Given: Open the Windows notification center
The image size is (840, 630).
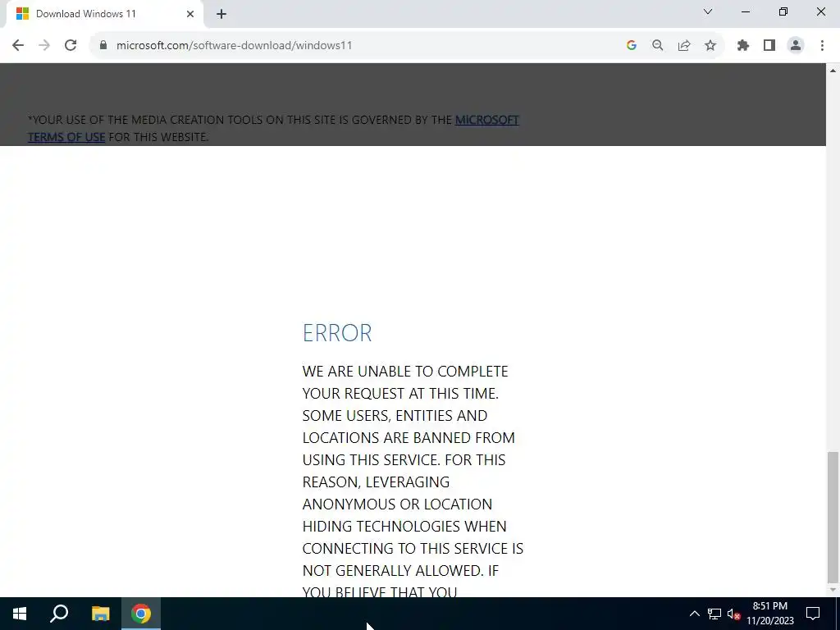Looking at the screenshot, I should [813, 614].
